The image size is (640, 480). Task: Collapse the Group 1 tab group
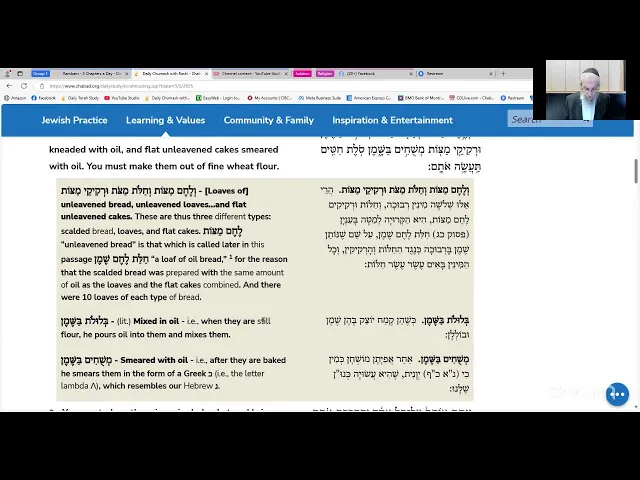40,74
